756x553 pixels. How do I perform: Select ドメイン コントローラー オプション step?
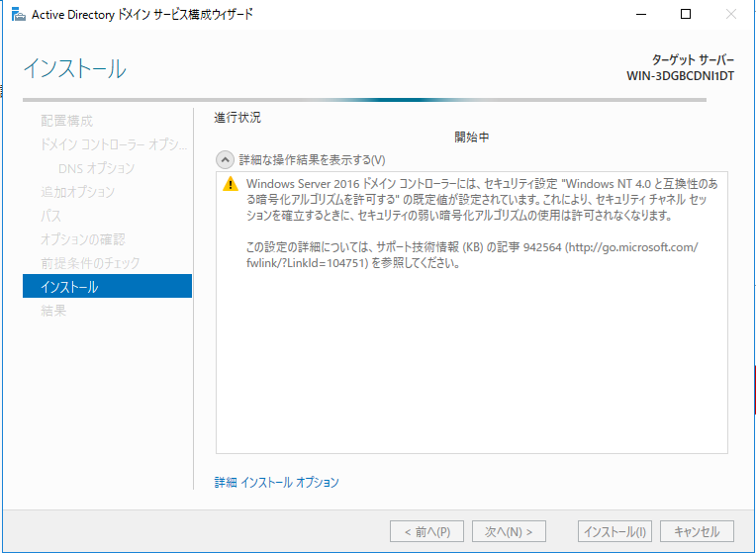coord(114,144)
